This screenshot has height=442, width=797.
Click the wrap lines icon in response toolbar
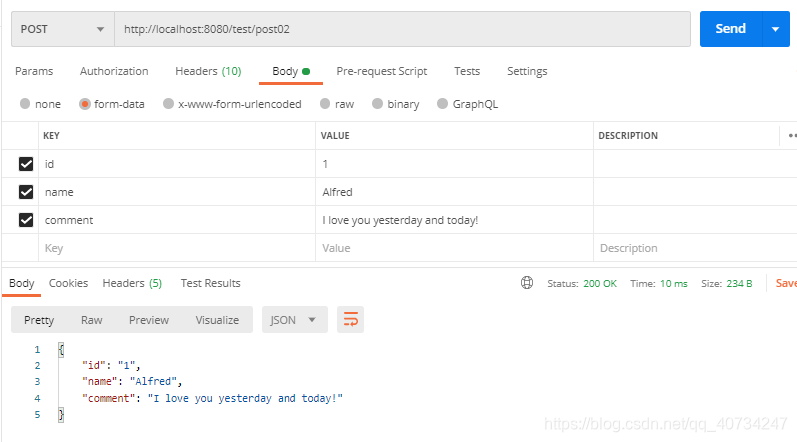(x=350, y=320)
